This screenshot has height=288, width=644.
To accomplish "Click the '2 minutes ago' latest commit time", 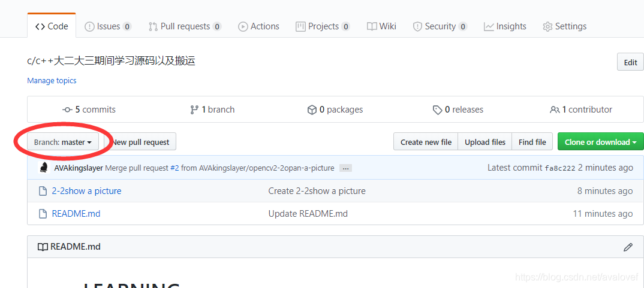I will click(606, 168).
